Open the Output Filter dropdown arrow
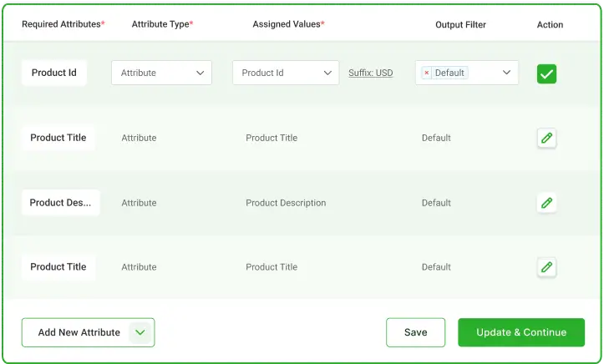This screenshot has height=364, width=604. [x=506, y=73]
